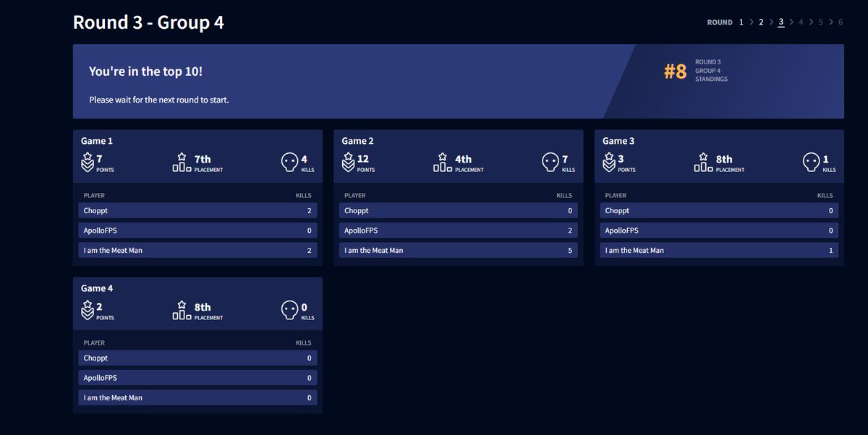Image resolution: width=868 pixels, height=435 pixels.
Task: Click the #8 standings number
Action: [676, 72]
